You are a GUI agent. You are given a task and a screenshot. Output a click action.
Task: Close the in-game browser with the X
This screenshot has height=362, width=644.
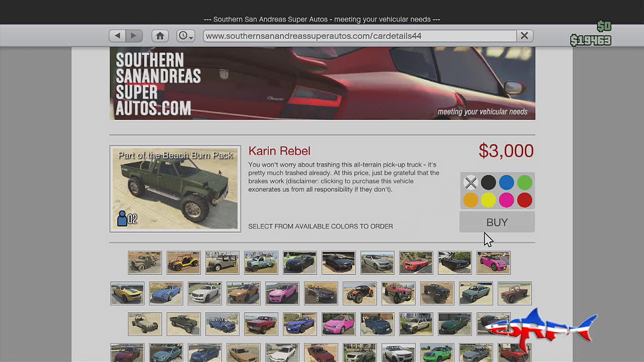[x=524, y=36]
